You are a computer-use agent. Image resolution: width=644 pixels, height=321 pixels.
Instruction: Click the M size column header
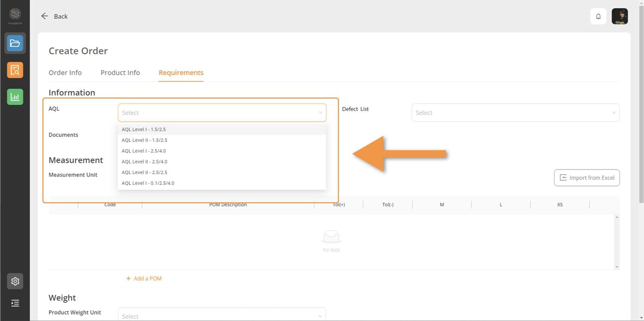coord(442,205)
